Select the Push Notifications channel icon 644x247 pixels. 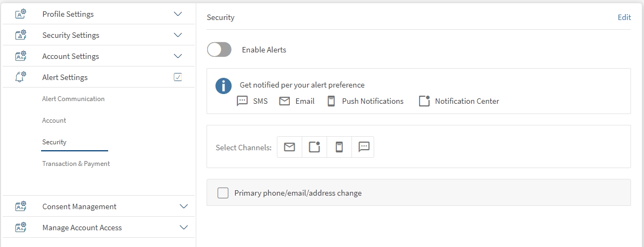(339, 147)
